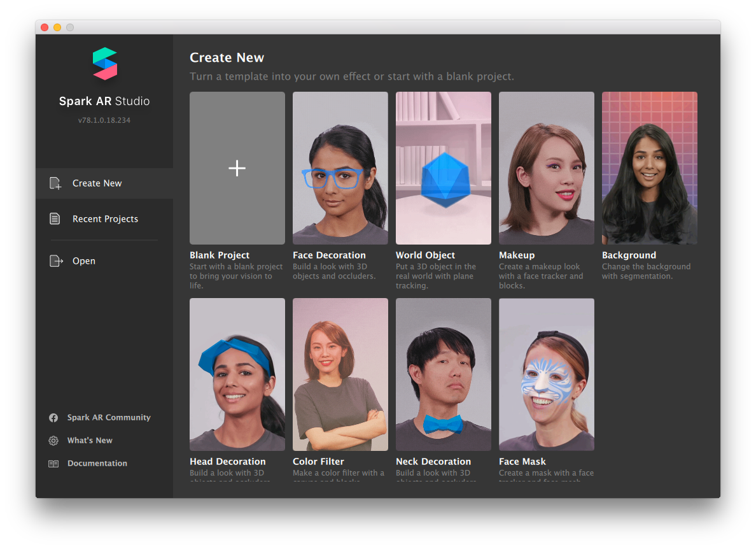756x549 pixels.
Task: Click the World Object title text
Action: [x=425, y=255]
